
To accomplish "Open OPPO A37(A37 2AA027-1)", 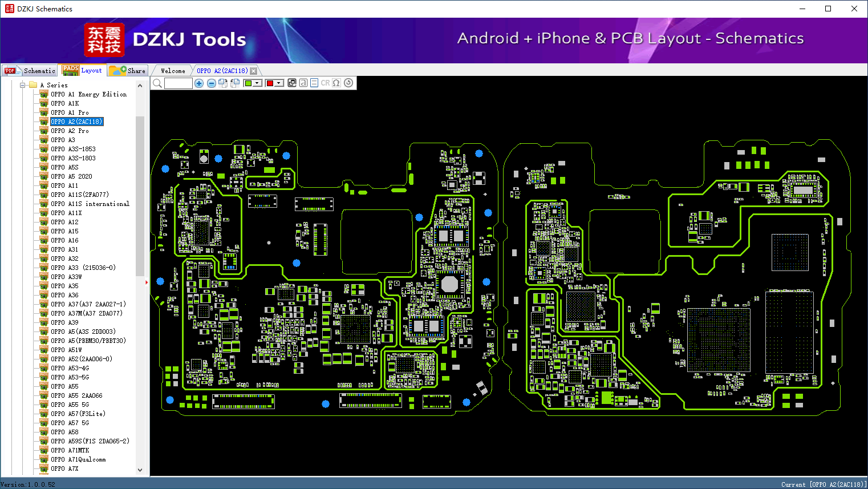I will click(88, 304).
